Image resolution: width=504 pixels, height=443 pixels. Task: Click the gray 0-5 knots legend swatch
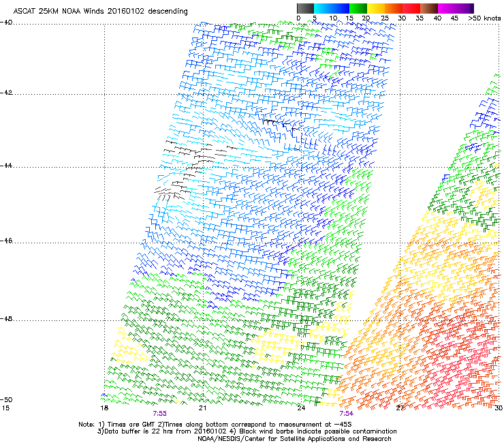coord(305,8)
